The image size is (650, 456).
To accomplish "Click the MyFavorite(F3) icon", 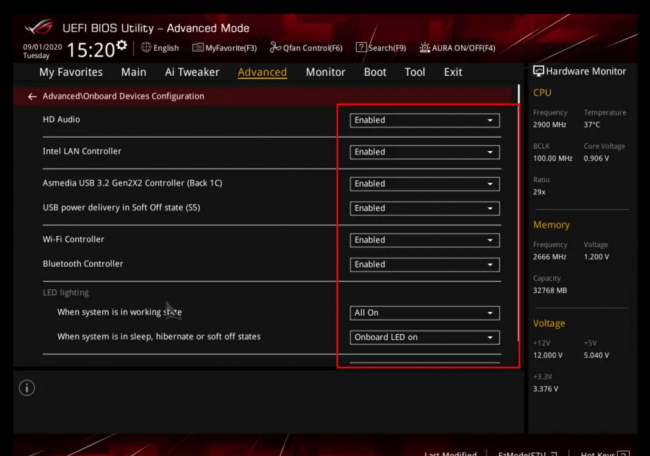I will [198, 48].
